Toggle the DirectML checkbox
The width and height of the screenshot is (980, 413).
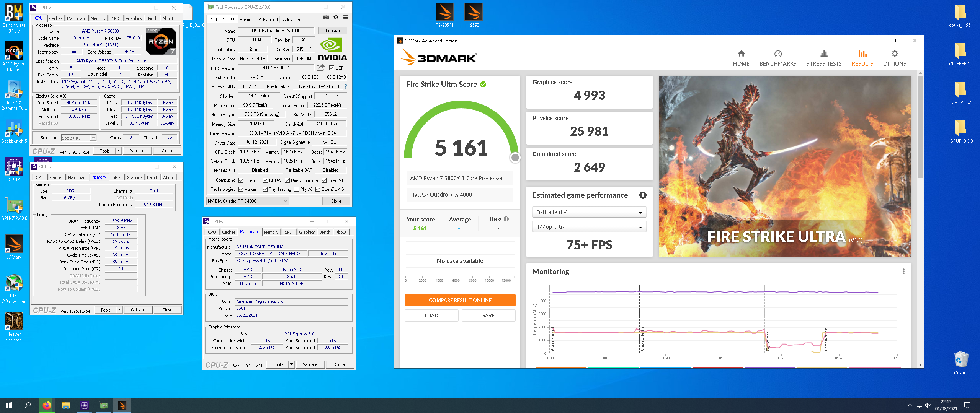pyautogui.click(x=324, y=180)
